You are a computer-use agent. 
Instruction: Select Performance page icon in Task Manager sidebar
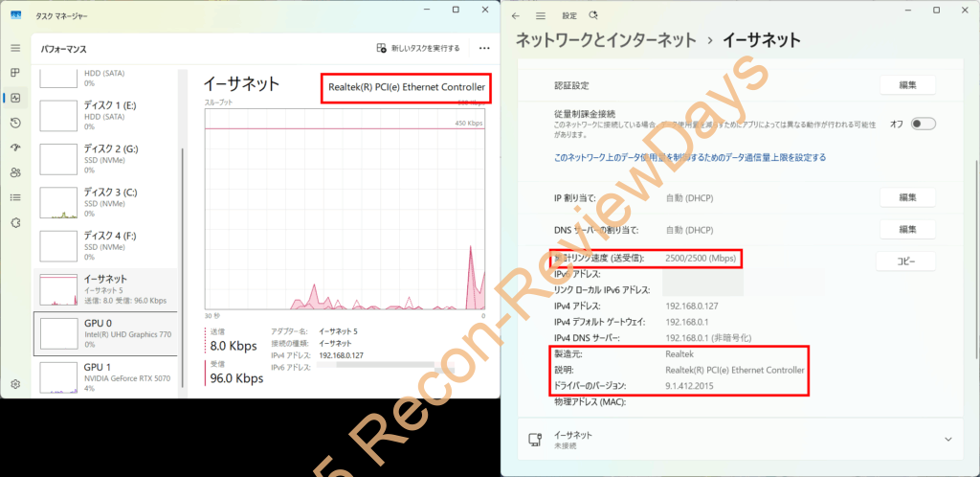[x=15, y=98]
